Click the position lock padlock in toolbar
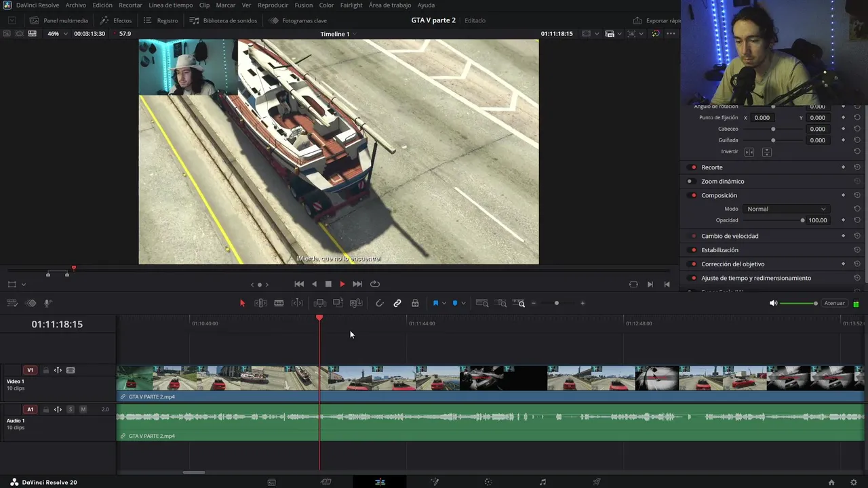Screen dimensions: 868x488 [415, 303]
